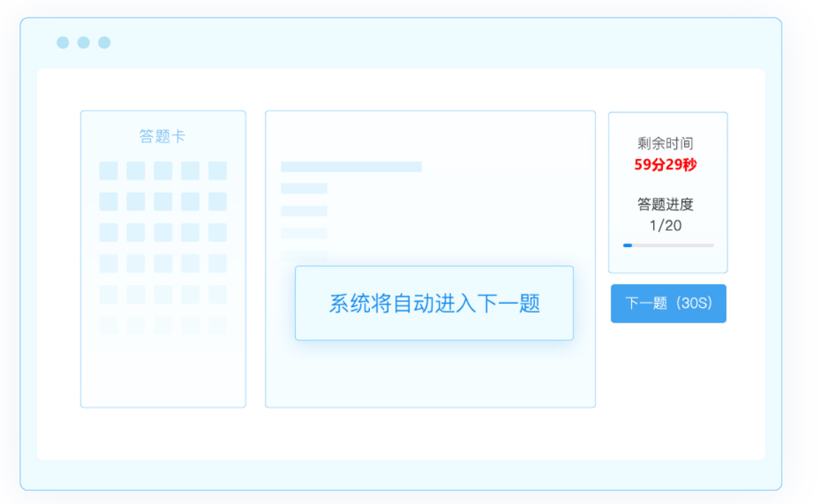Select the 答题卡 panel title
This screenshot has width=838, height=504.
coord(162,136)
